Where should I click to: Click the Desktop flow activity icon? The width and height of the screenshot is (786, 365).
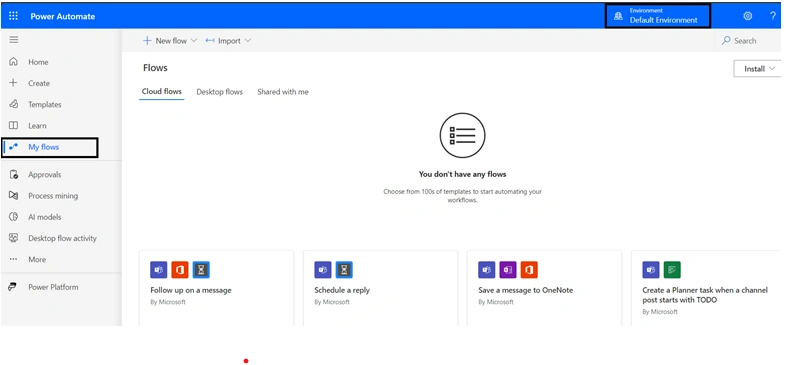tap(14, 238)
